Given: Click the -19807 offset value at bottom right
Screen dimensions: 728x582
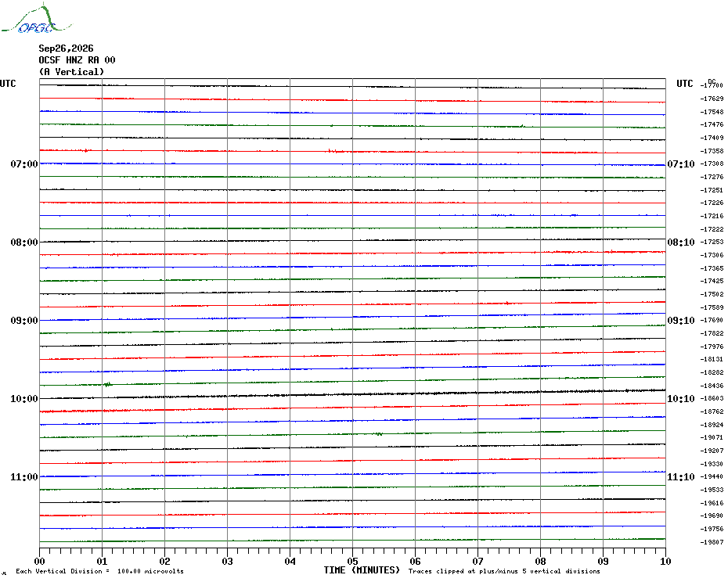Looking at the screenshot, I should click(712, 542).
